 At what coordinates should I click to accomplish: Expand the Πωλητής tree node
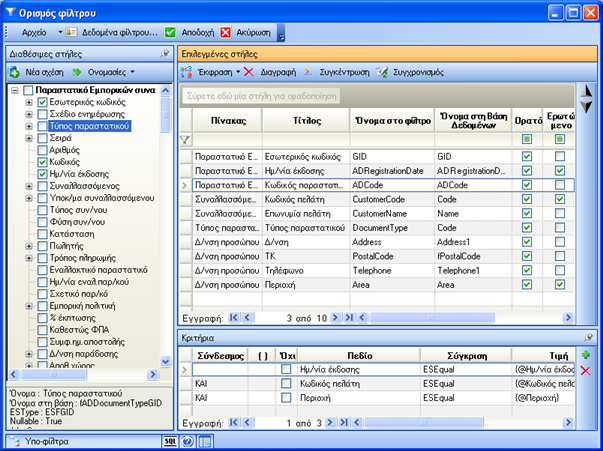click(x=29, y=246)
